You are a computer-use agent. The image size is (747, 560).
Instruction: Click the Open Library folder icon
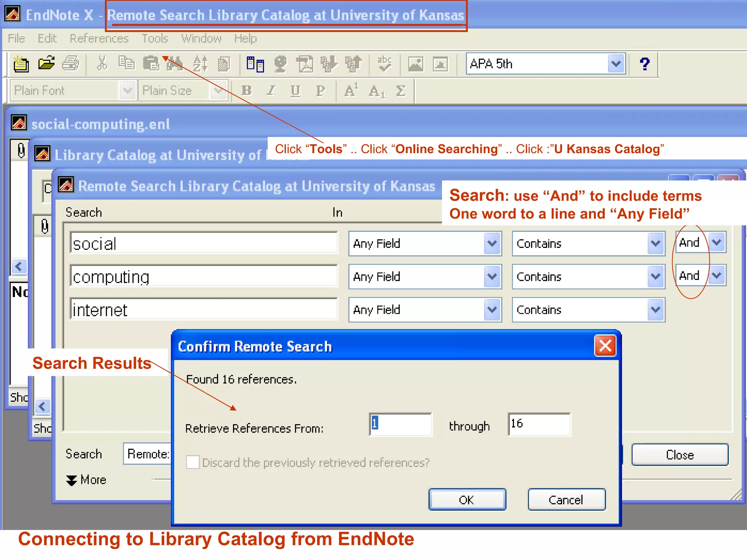pyautogui.click(x=46, y=63)
